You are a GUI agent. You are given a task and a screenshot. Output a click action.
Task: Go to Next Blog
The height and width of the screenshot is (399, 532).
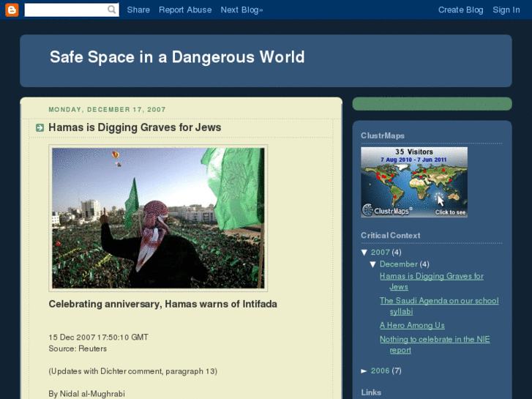[241, 10]
